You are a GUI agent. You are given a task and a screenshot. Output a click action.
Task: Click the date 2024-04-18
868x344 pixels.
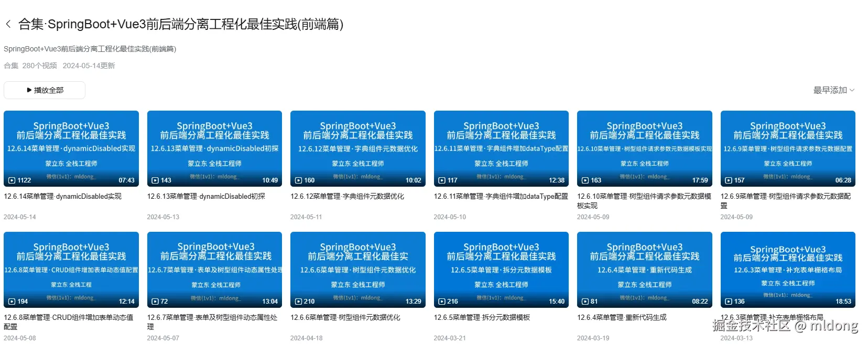click(x=307, y=338)
